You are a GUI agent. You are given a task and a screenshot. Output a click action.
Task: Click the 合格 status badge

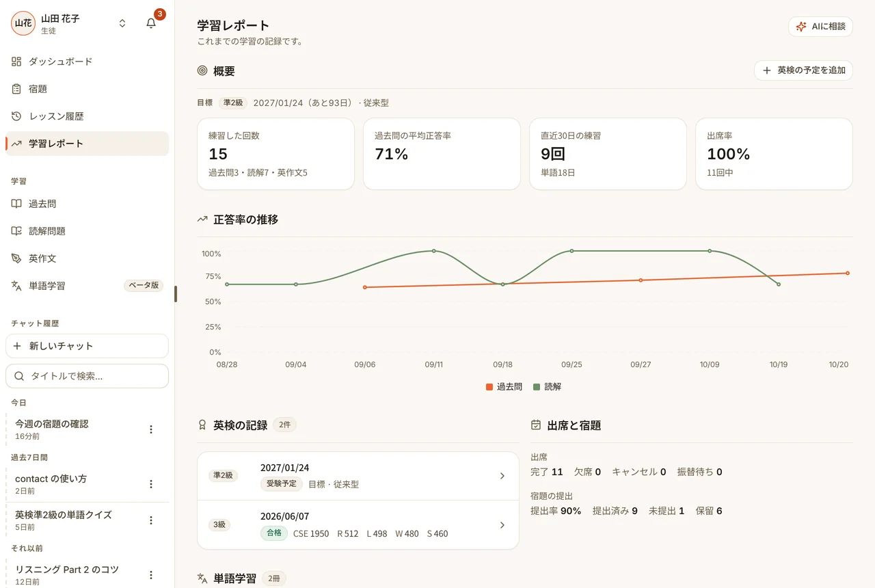coord(274,533)
